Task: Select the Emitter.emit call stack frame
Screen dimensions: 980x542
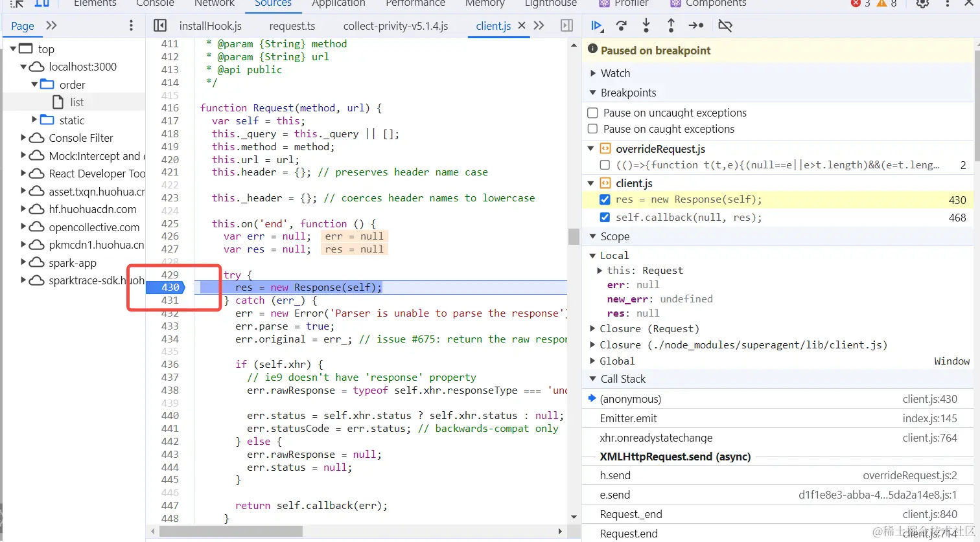Action: pyautogui.click(x=778, y=418)
